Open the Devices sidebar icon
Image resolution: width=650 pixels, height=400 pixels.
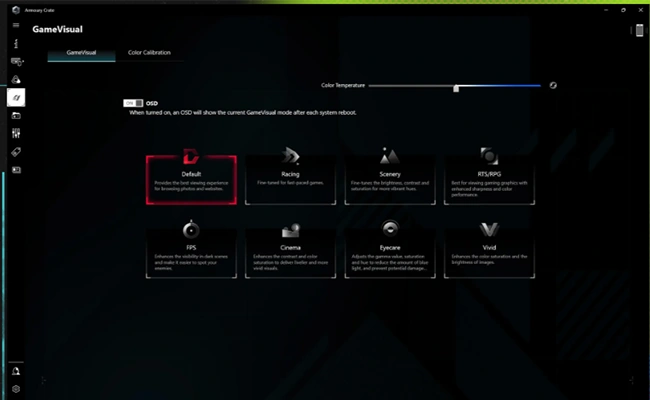click(x=17, y=62)
